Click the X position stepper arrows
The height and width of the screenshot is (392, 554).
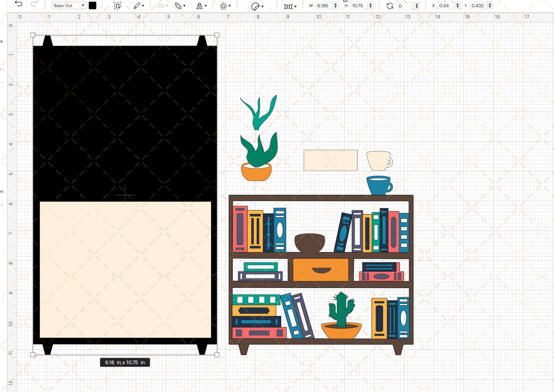pos(457,6)
